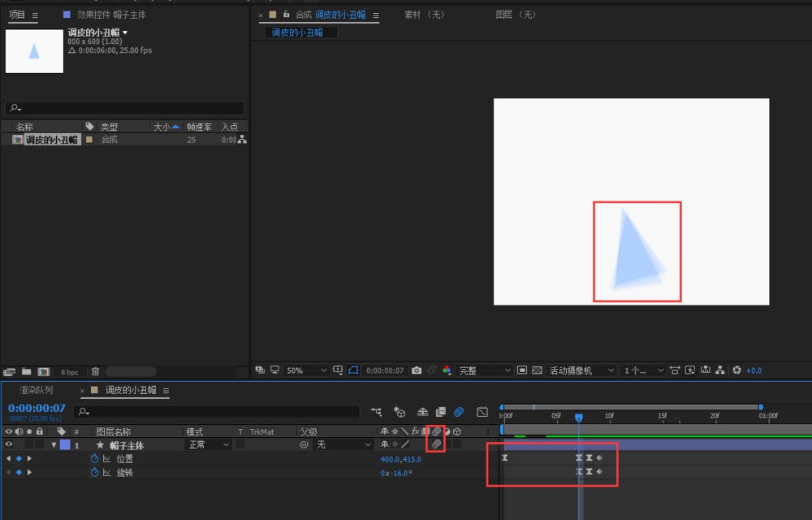This screenshot has height=520, width=812.
Task: Open the Graph Editor from timeline toolbar
Action: tap(482, 412)
